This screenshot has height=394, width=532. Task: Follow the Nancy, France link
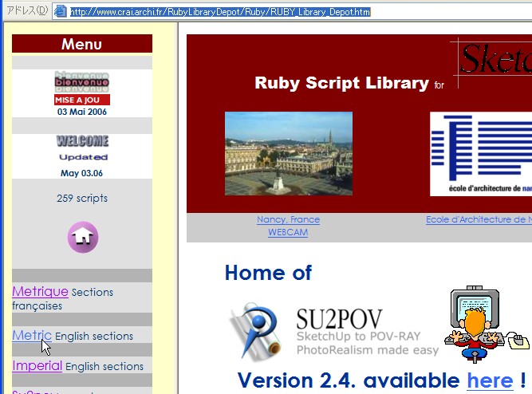288,219
